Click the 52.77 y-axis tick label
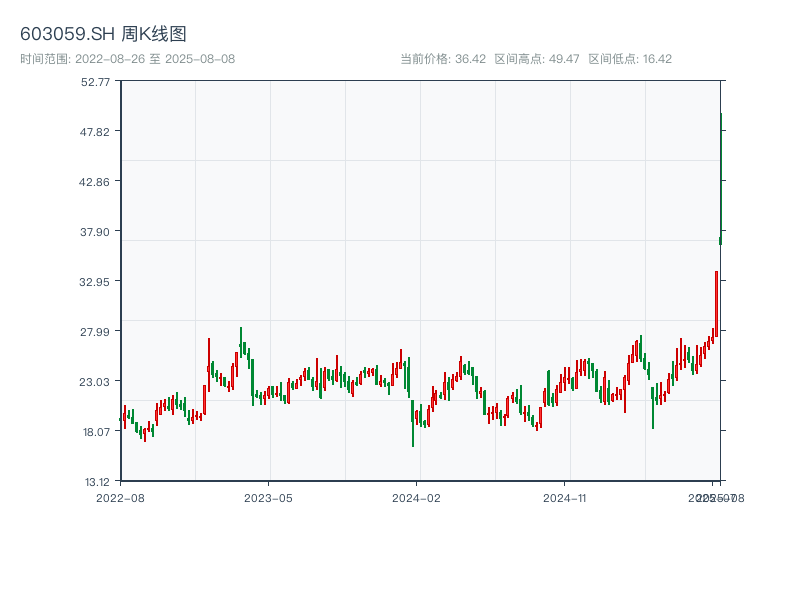The width and height of the screenshot is (800, 600). [x=95, y=81]
